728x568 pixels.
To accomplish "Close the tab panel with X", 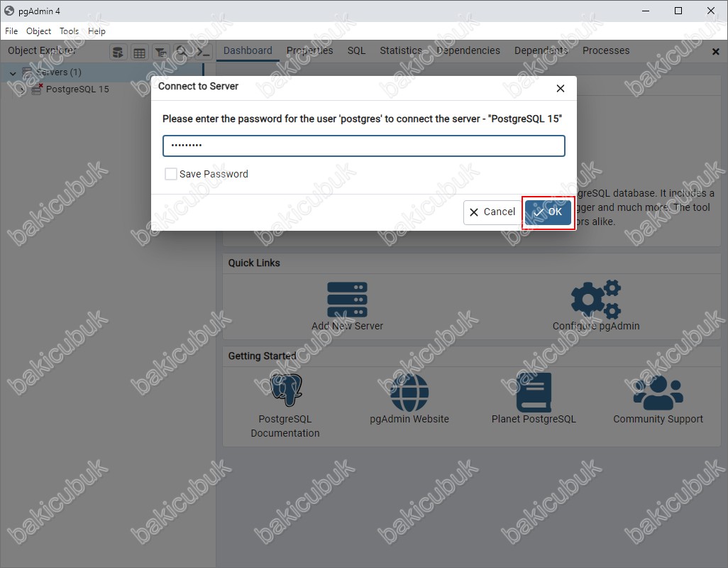I will pyautogui.click(x=715, y=52).
